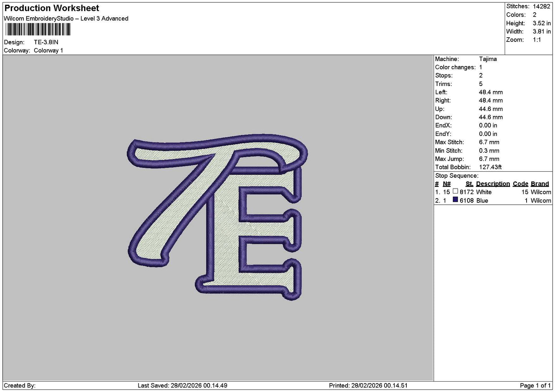
Task: Click the Colorway 1 value
Action: (48, 50)
